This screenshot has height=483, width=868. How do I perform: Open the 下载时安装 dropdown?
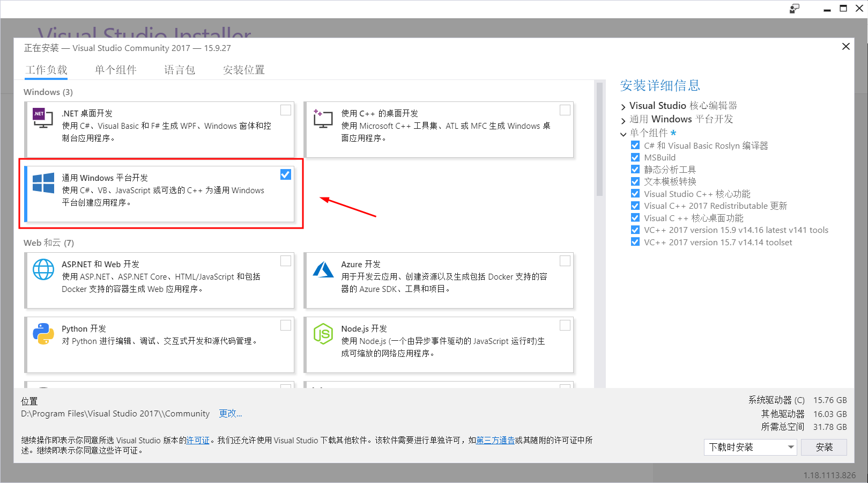click(750, 447)
